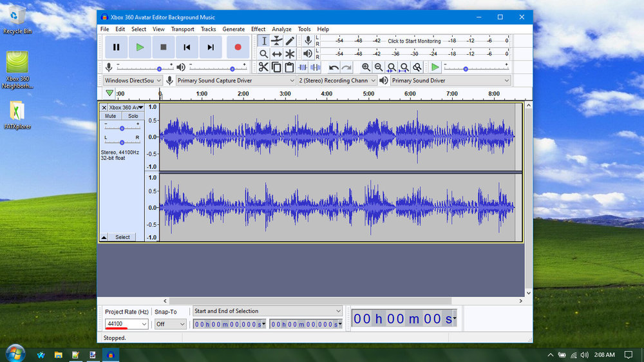Open the Effect menu
644x362 pixels.
coord(258,29)
